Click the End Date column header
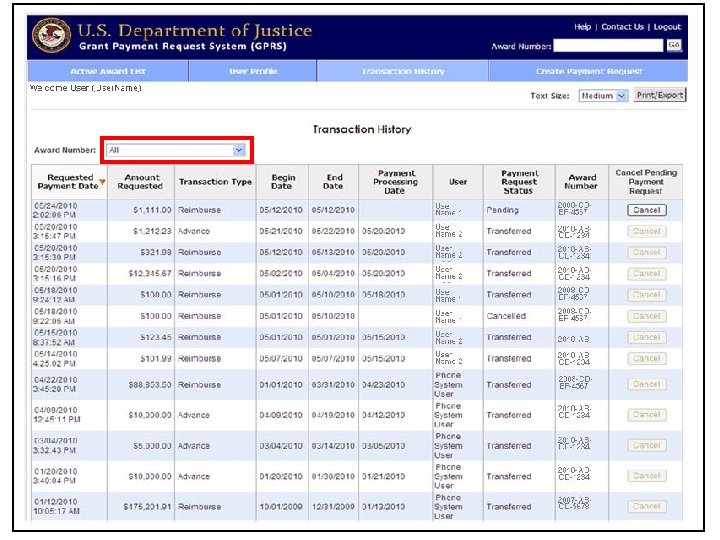The image size is (720, 540). tap(334, 182)
